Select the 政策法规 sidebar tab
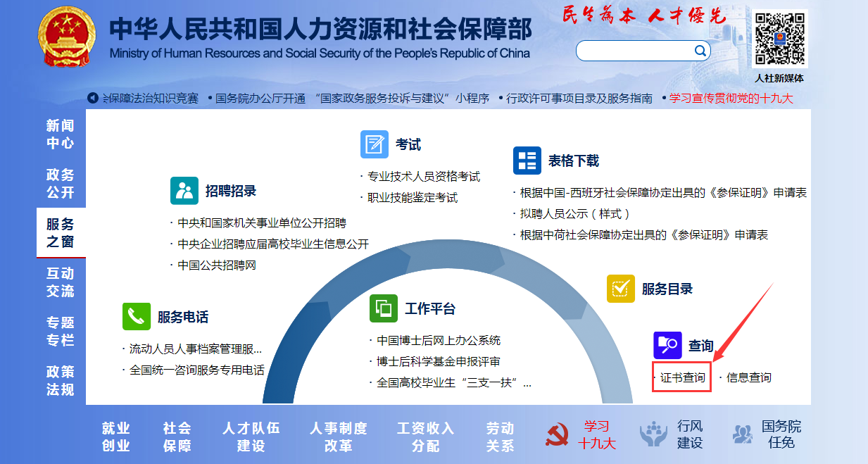Screen dimensions: 868x464 coord(61,381)
